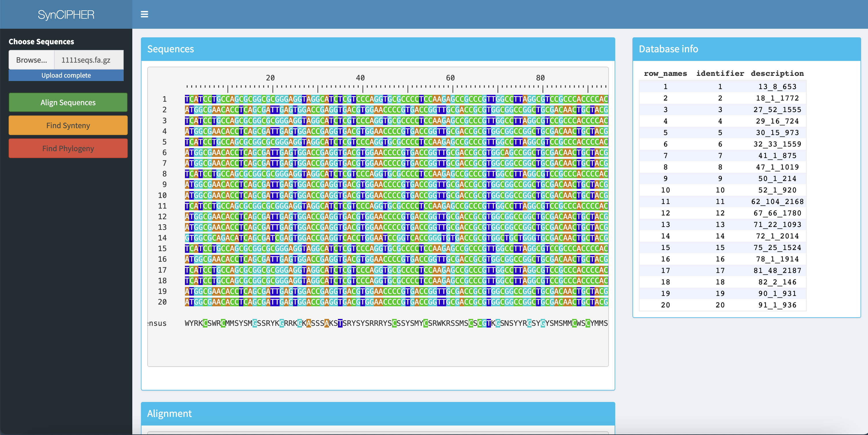Select description cell 41_1_875
This screenshot has height=435, width=868.
(x=777, y=155)
